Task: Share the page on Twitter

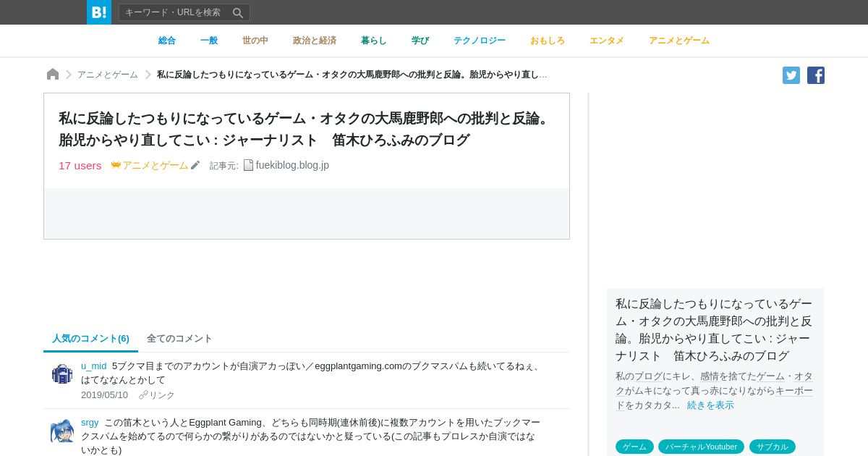Action: pos(791,75)
